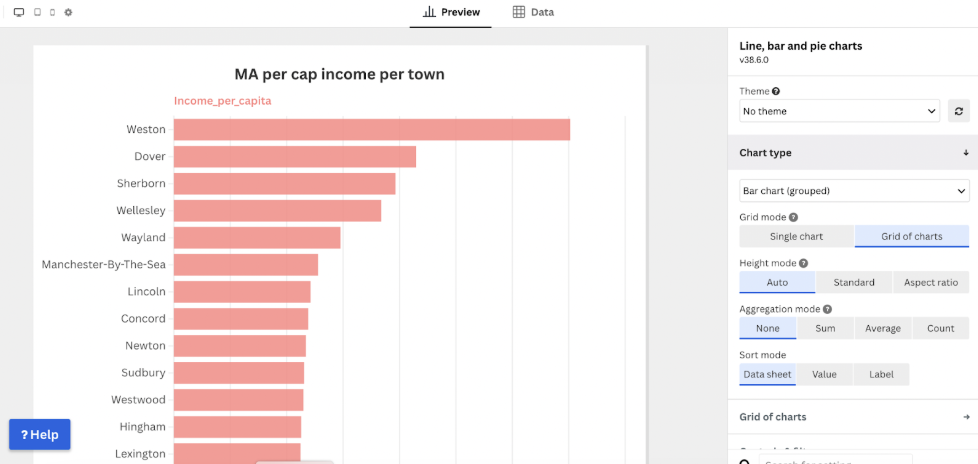
Task: Collapse the Chart type section
Action: tap(966, 153)
